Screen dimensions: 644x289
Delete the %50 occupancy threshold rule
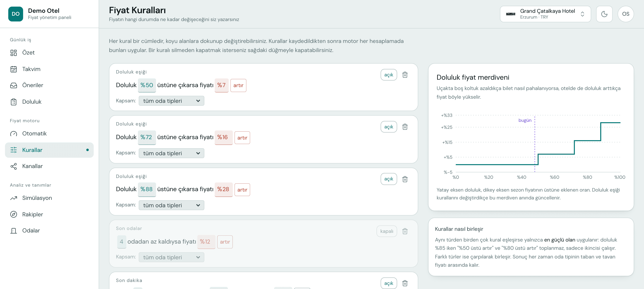[x=405, y=75]
